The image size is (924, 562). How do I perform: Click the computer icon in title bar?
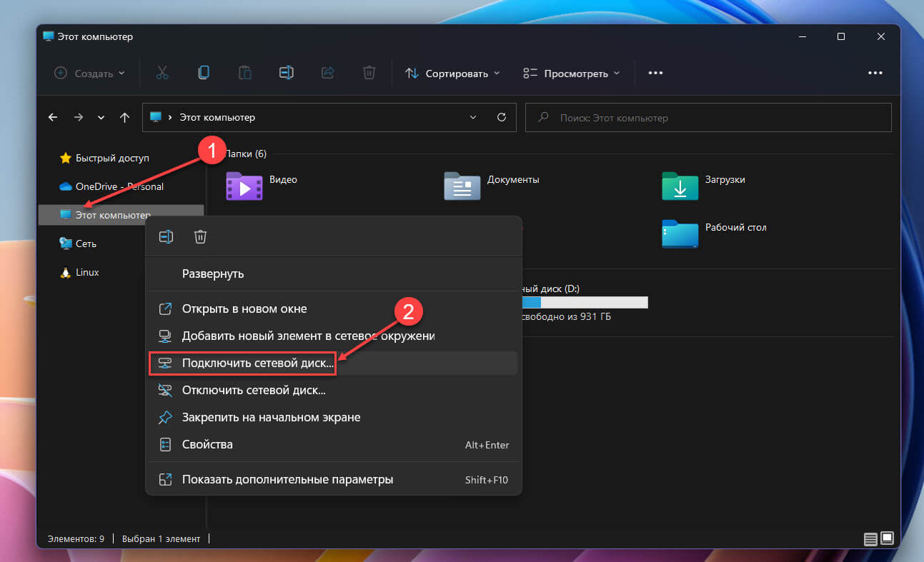(49, 36)
